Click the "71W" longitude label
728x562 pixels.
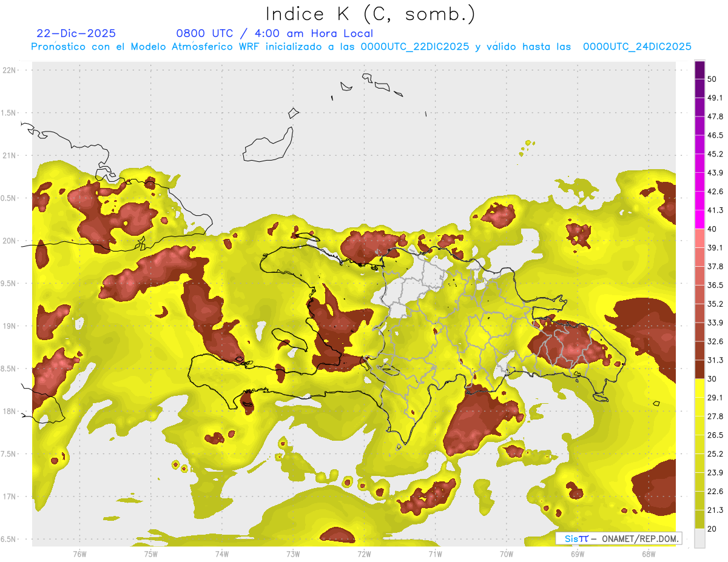435,554
